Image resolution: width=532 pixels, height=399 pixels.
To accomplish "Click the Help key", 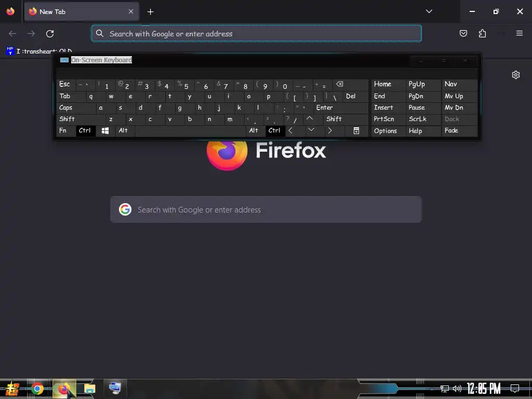I will pyautogui.click(x=423, y=130).
